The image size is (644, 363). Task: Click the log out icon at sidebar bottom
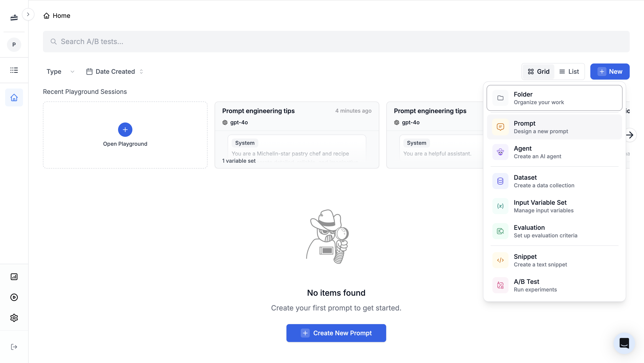pyautogui.click(x=14, y=346)
